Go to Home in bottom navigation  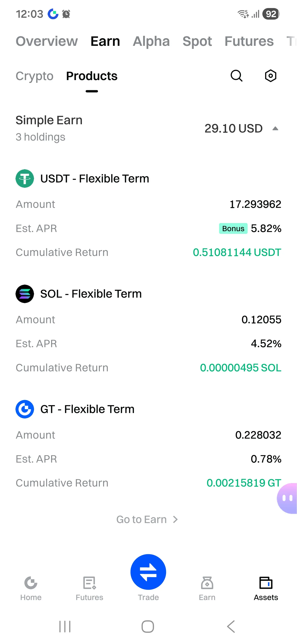tap(31, 588)
